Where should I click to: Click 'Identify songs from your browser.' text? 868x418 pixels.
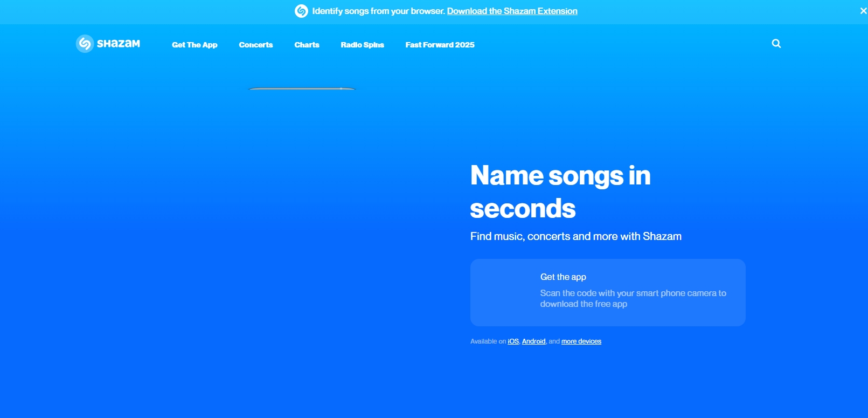378,11
